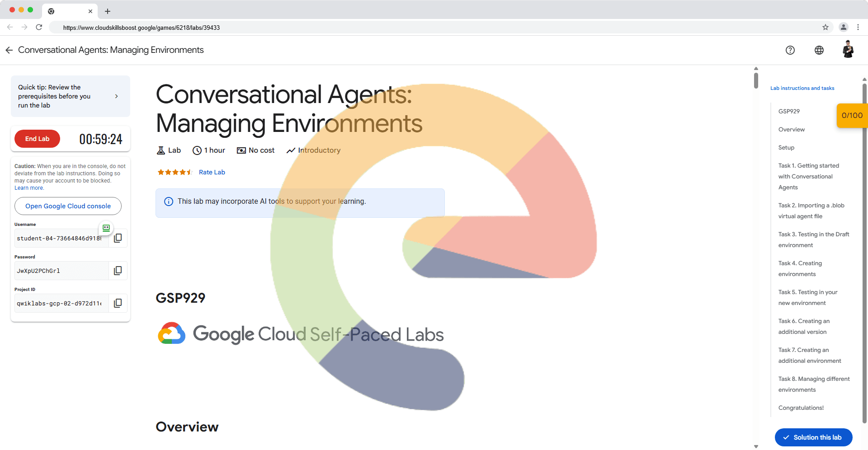Image resolution: width=868 pixels, height=450 pixels.
Task: Go back using the page header arrow
Action: pyautogui.click(x=9, y=50)
